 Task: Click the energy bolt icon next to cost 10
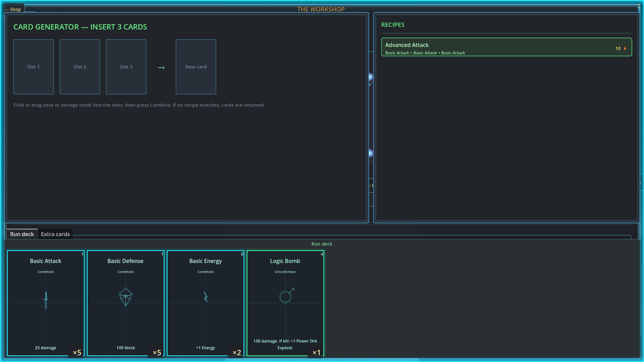[x=625, y=48]
